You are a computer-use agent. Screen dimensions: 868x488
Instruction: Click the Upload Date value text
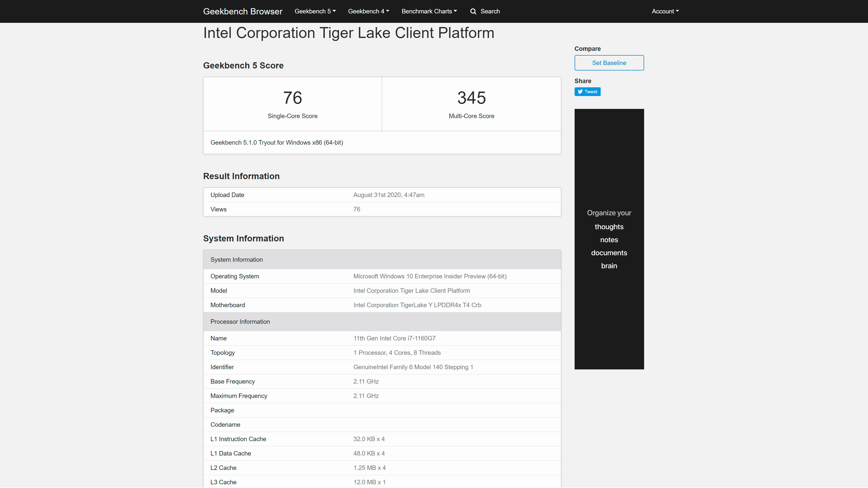[x=388, y=195]
